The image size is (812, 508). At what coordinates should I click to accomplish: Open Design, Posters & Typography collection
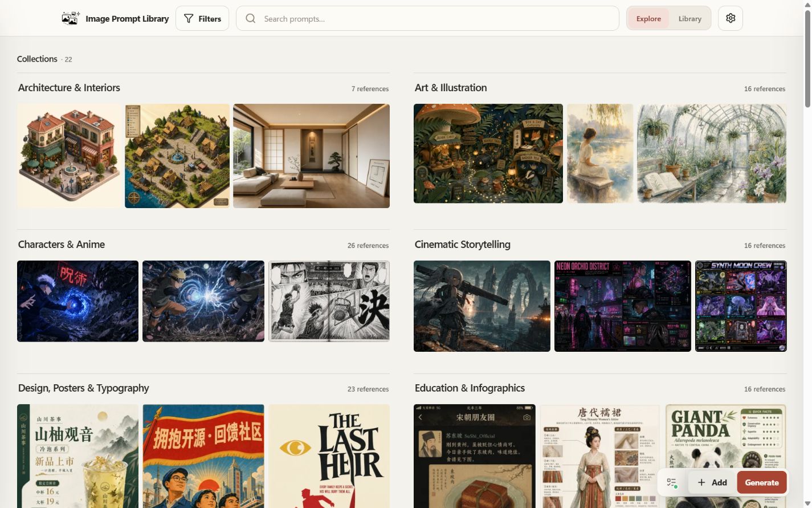pos(83,388)
